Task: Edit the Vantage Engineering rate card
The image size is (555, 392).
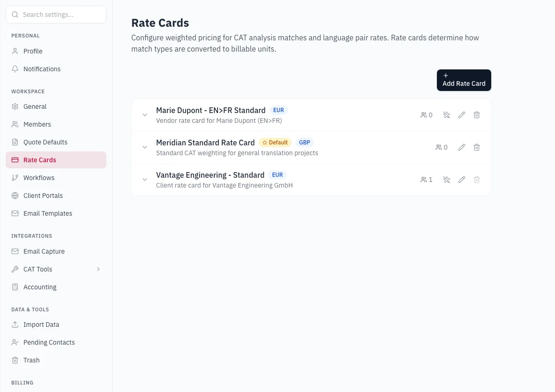Action: (x=462, y=180)
